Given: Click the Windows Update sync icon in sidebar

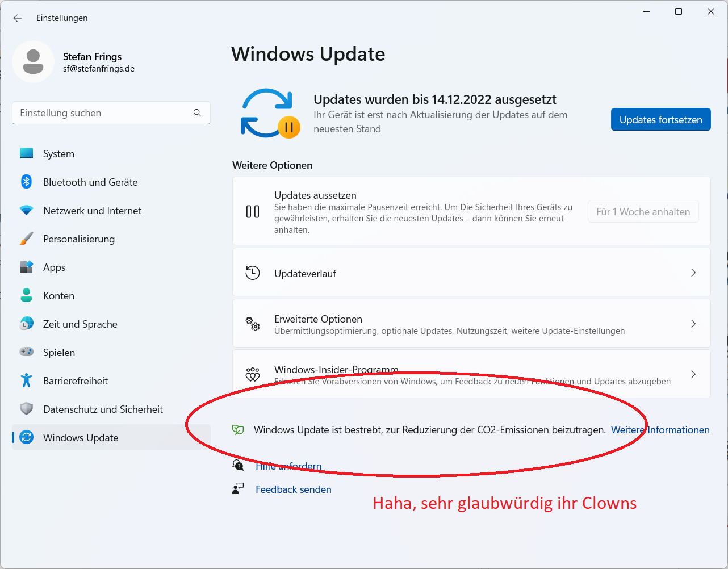Looking at the screenshot, I should pyautogui.click(x=27, y=437).
